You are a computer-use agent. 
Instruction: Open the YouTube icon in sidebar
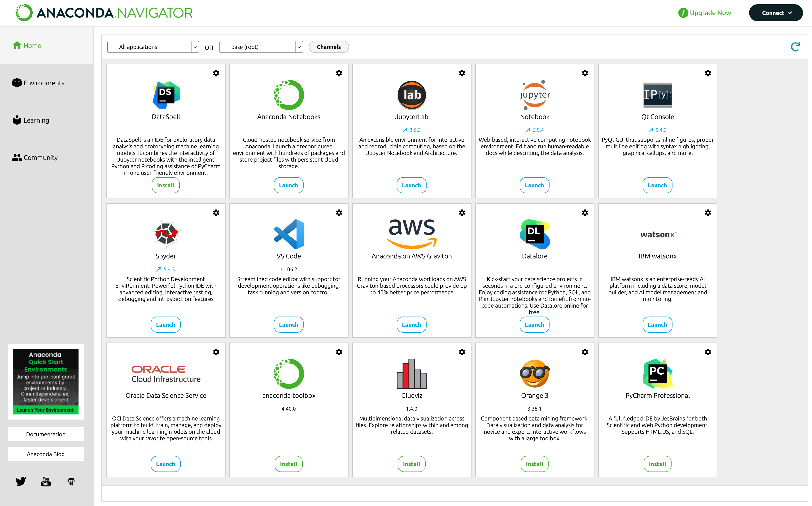tap(46, 481)
